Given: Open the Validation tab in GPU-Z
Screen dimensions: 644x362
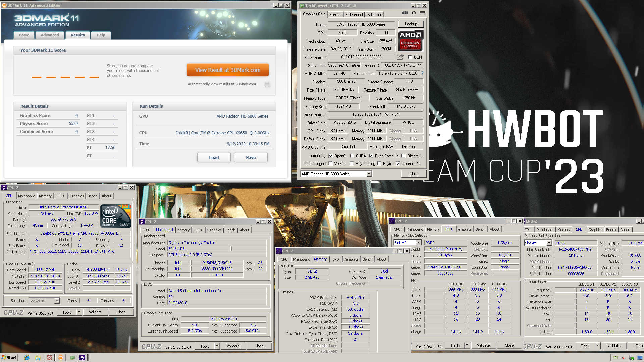Looking at the screenshot, I should 374,15.
